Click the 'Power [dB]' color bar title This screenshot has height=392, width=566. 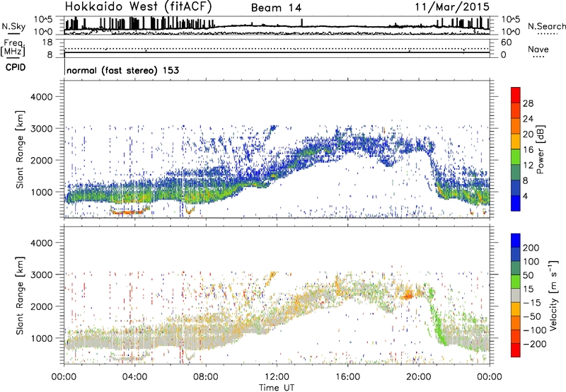pos(540,149)
